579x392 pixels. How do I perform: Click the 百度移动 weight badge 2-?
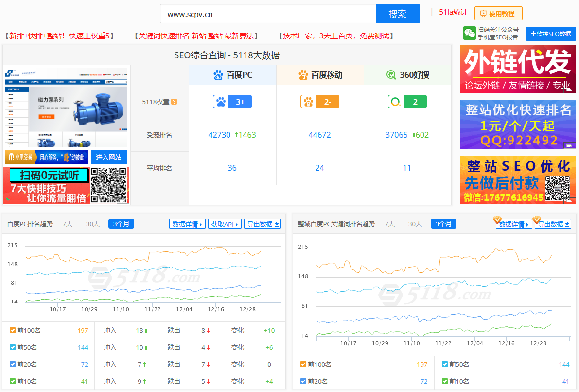pos(320,102)
